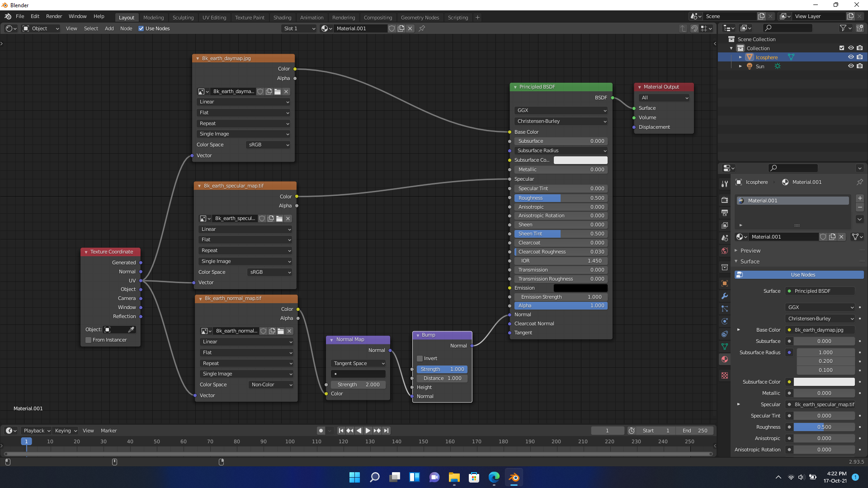
Task: Open the Render properties tab
Action: click(x=725, y=200)
